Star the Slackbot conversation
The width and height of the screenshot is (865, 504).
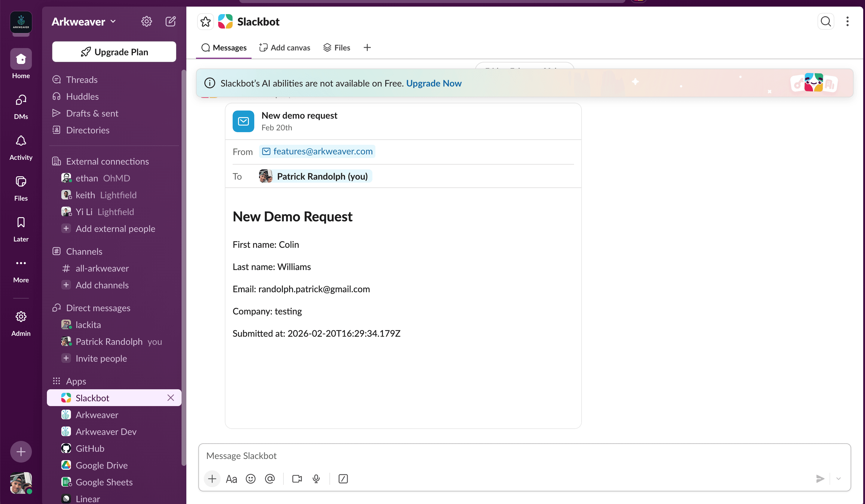pyautogui.click(x=205, y=21)
